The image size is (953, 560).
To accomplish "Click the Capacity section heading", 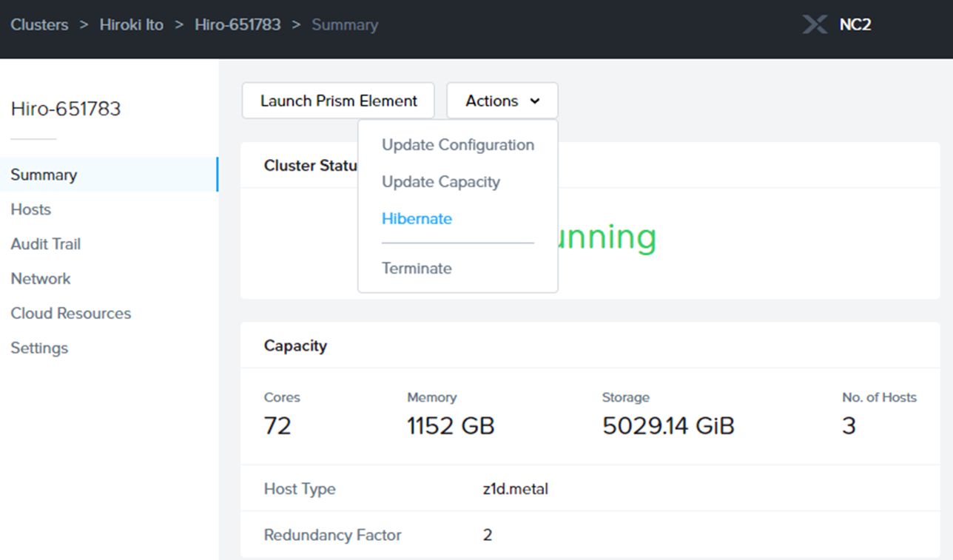I will pos(295,345).
